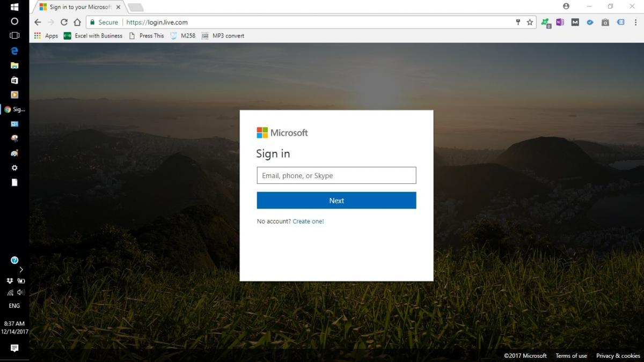Open the Wi-Fi network tray icon
This screenshot has width=644, height=362.
(10, 292)
